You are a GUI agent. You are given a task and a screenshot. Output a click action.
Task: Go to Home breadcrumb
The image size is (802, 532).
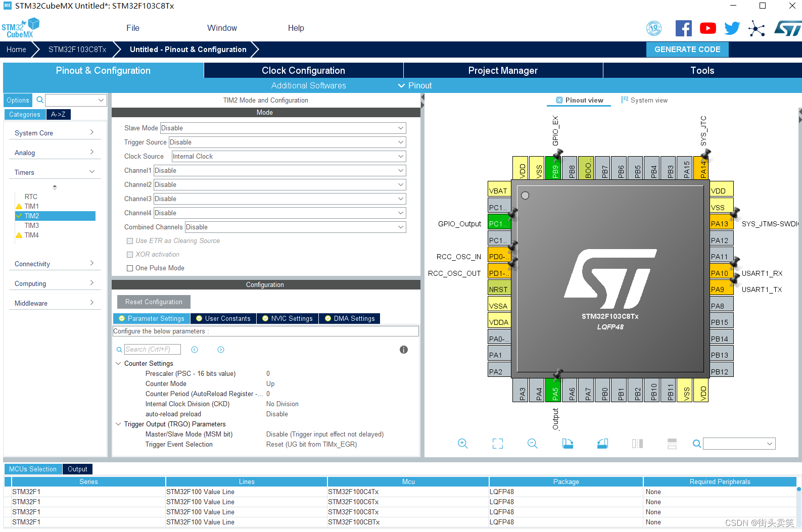pos(16,49)
